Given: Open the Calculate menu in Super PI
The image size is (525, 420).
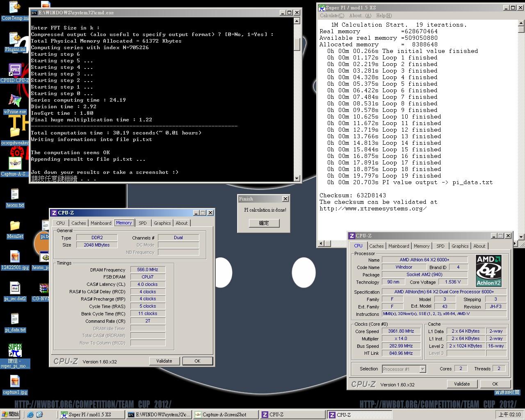Looking at the screenshot, I should 332,16.
